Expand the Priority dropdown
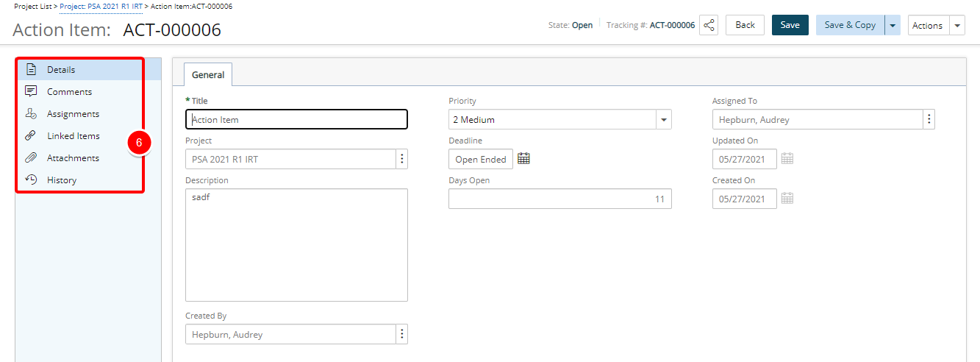The width and height of the screenshot is (980, 362). pyautogui.click(x=663, y=119)
